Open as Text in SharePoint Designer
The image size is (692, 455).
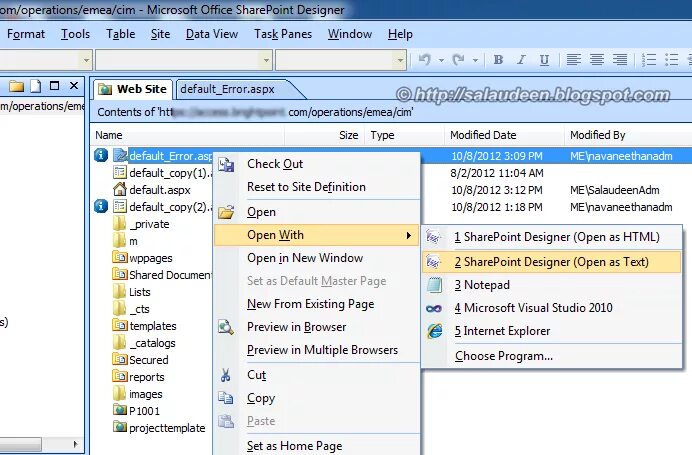[552, 262]
